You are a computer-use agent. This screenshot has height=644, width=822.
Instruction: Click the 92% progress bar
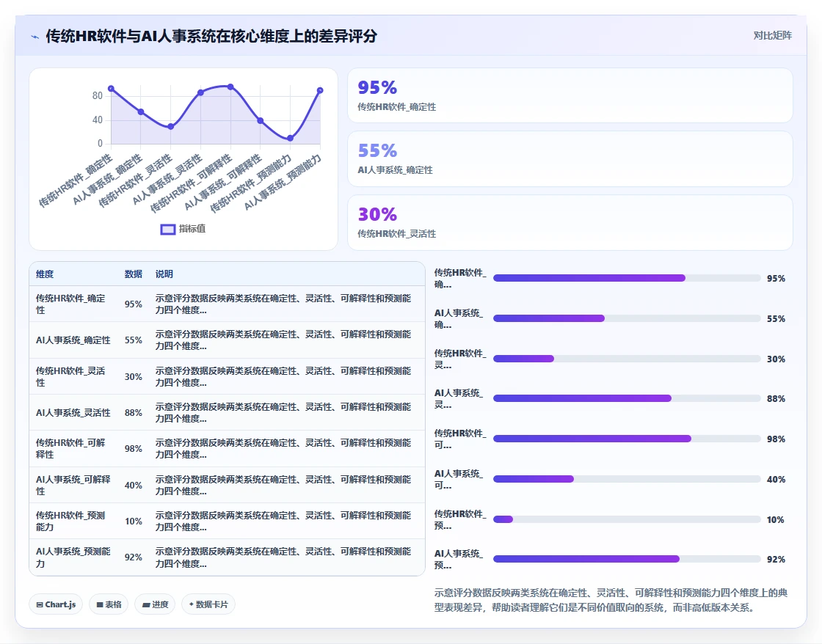point(627,560)
